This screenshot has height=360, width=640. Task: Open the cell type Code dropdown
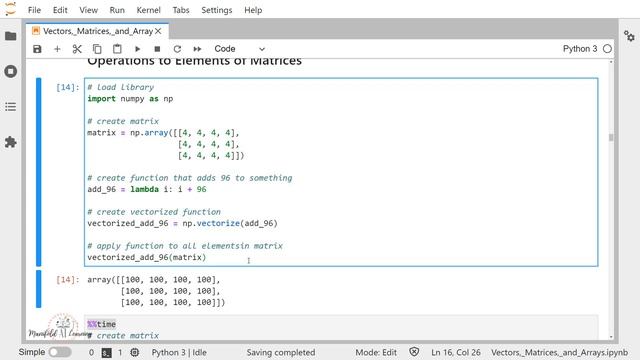pos(240,49)
